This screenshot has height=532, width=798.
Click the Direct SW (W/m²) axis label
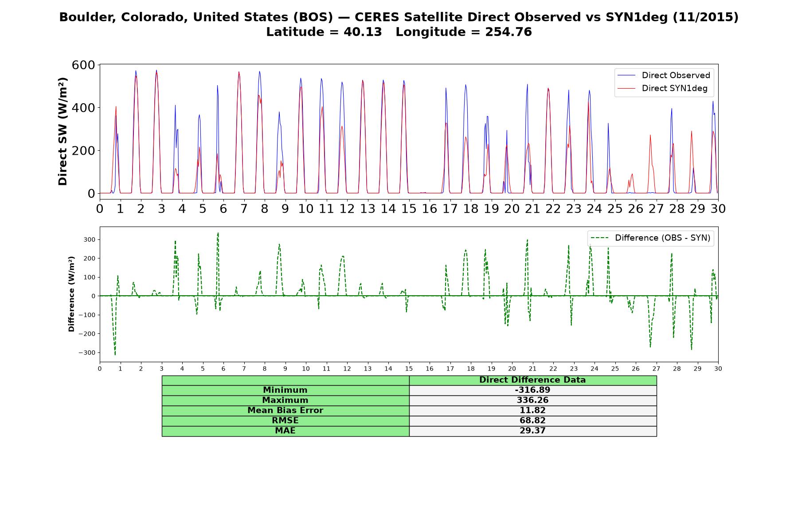click(63, 131)
